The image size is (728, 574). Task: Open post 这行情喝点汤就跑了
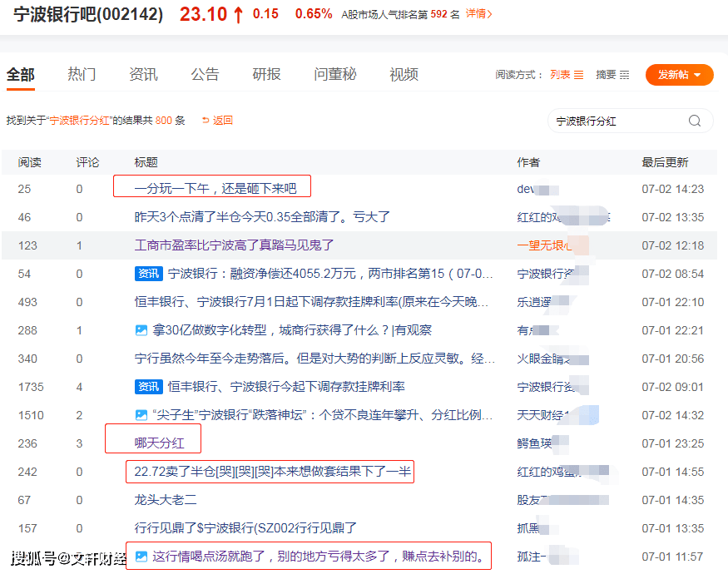tap(318, 557)
